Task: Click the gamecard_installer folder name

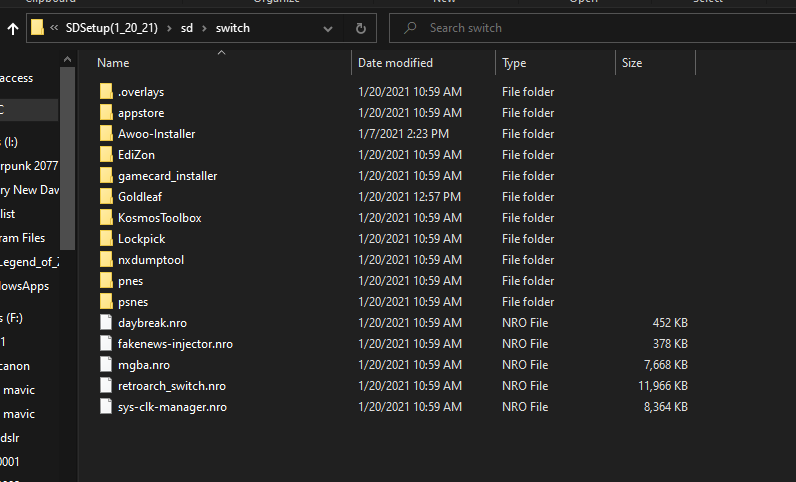Action: coord(168,176)
